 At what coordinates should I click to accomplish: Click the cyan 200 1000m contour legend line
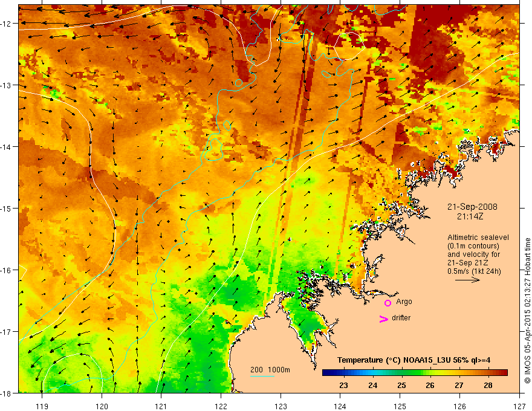coord(262,376)
